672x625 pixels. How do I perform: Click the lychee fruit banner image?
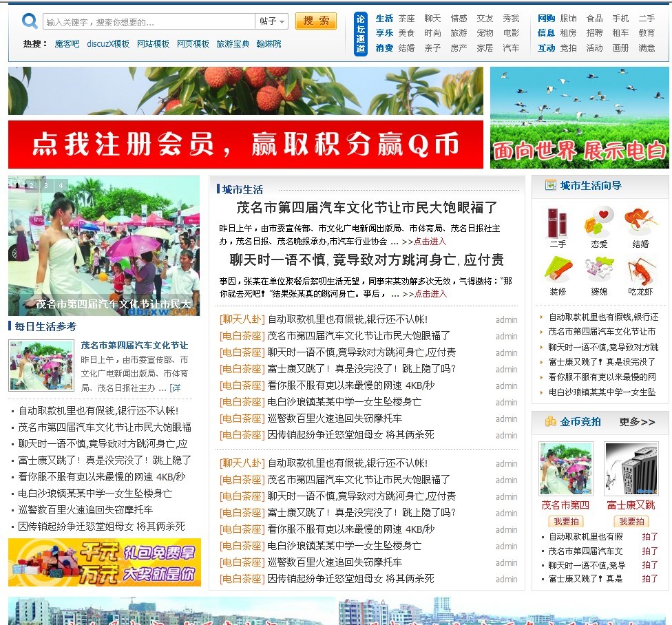click(x=246, y=91)
